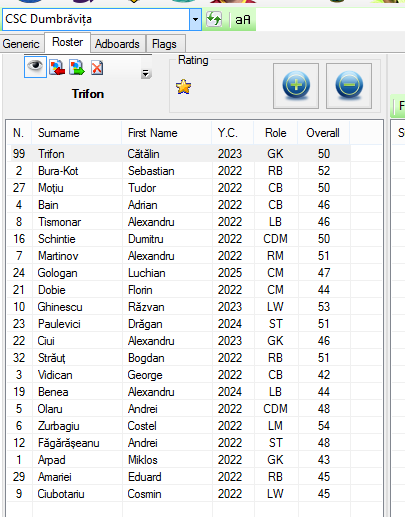Viewport: 405px width, 517px height.
Task: Click the export player green-arrow icon
Action: (77, 68)
